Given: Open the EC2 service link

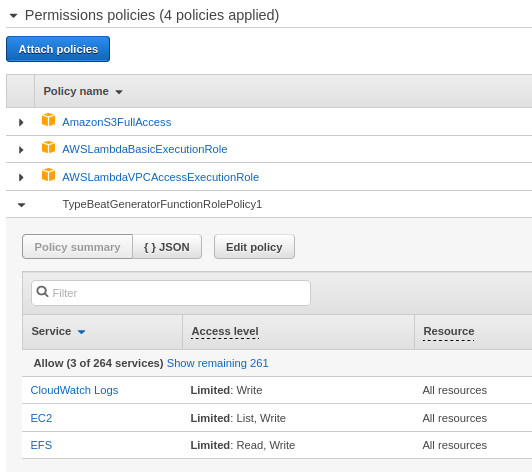Looking at the screenshot, I should tap(41, 418).
